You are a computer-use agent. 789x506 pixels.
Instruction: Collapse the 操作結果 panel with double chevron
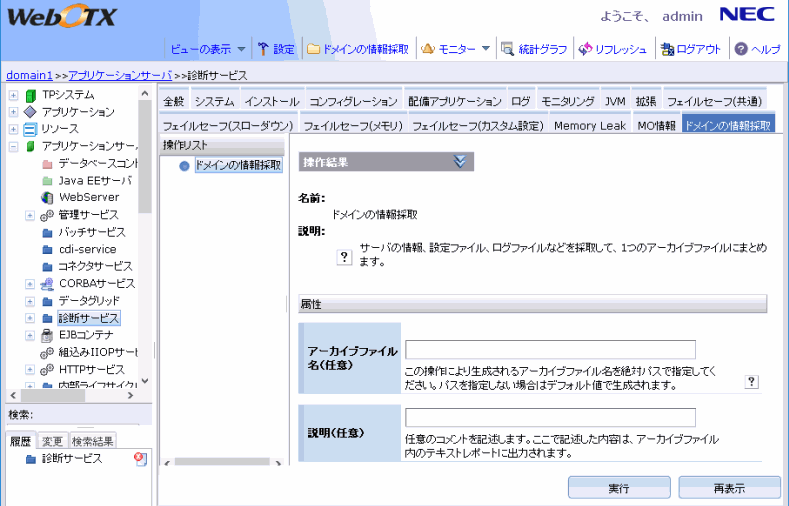(460, 161)
